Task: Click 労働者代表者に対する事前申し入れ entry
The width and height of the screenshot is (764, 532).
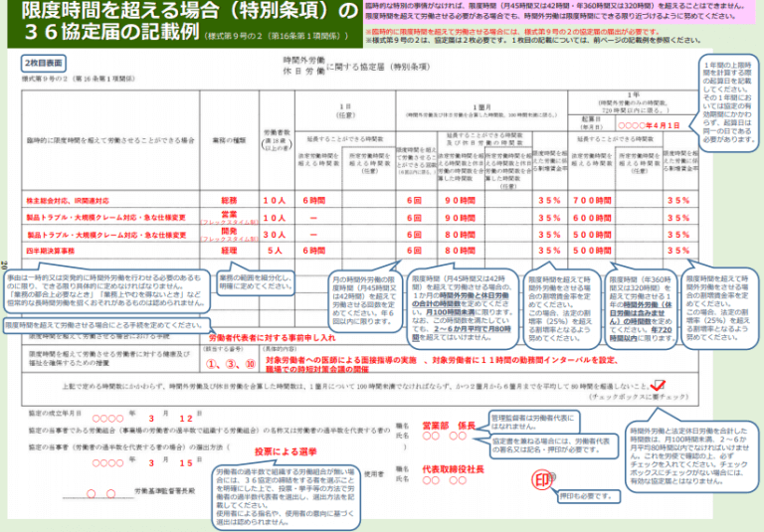Action: pyautogui.click(x=273, y=338)
